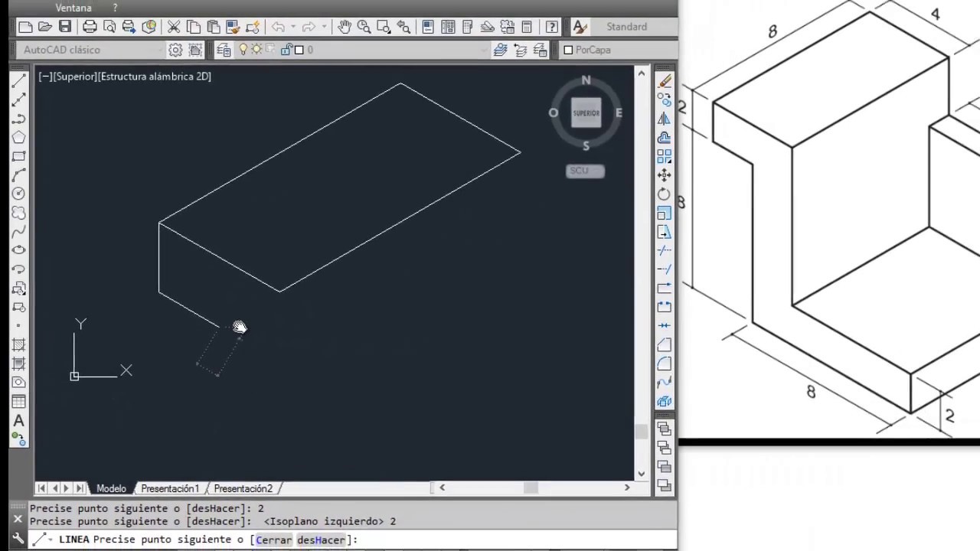The image size is (980, 551).
Task: Switch to the Presentación2 tab
Action: pos(243,488)
